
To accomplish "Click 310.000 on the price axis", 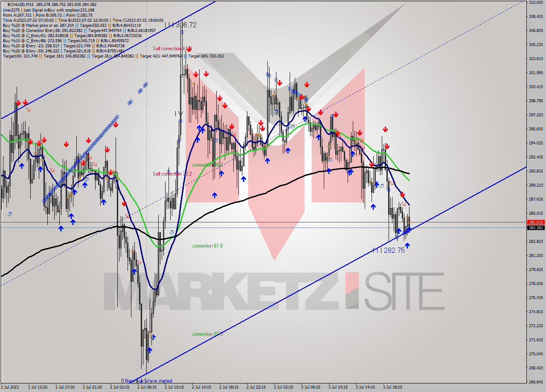I will [536, 3].
